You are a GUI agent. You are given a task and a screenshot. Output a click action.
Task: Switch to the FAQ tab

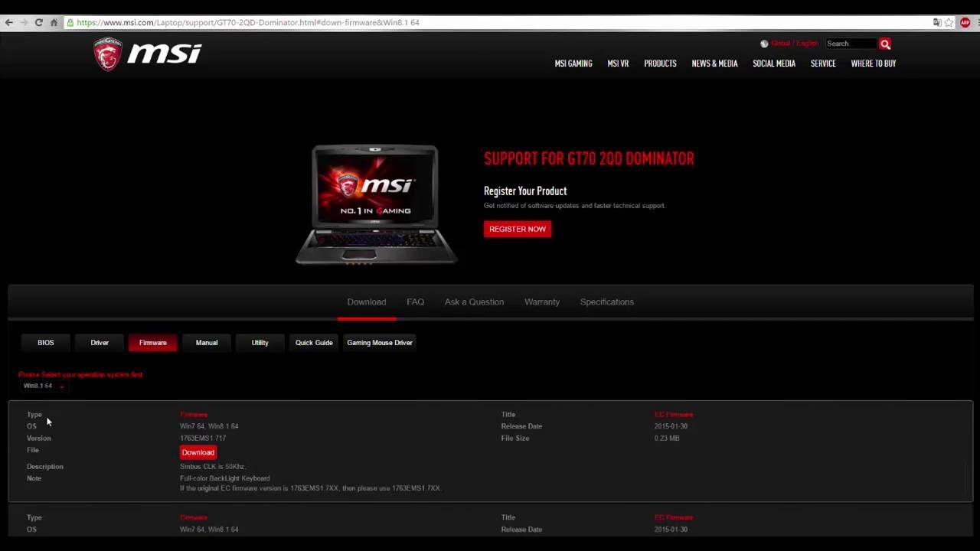(x=415, y=302)
